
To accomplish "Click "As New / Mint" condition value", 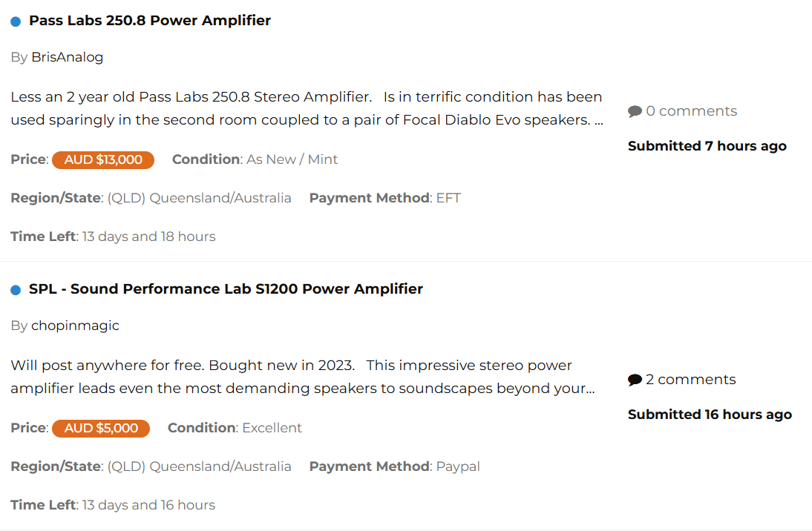I will pyautogui.click(x=292, y=159).
